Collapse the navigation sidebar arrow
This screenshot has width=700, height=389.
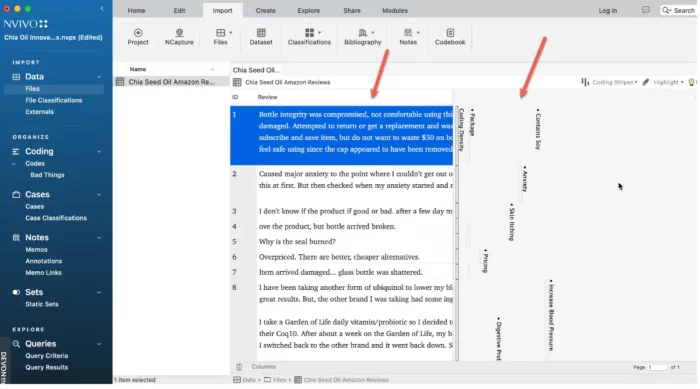coord(102,8)
